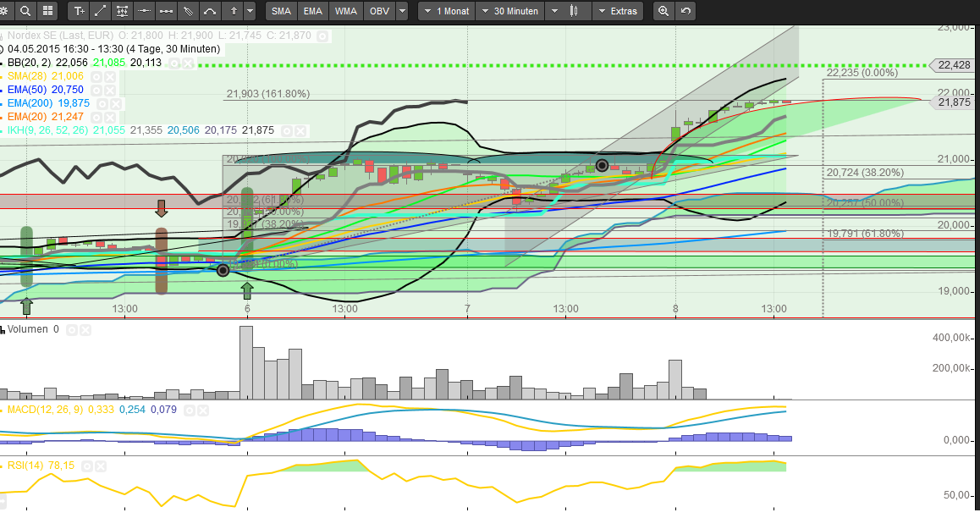Remove the EMA(200) indicator
980x518 pixels.
[116, 104]
